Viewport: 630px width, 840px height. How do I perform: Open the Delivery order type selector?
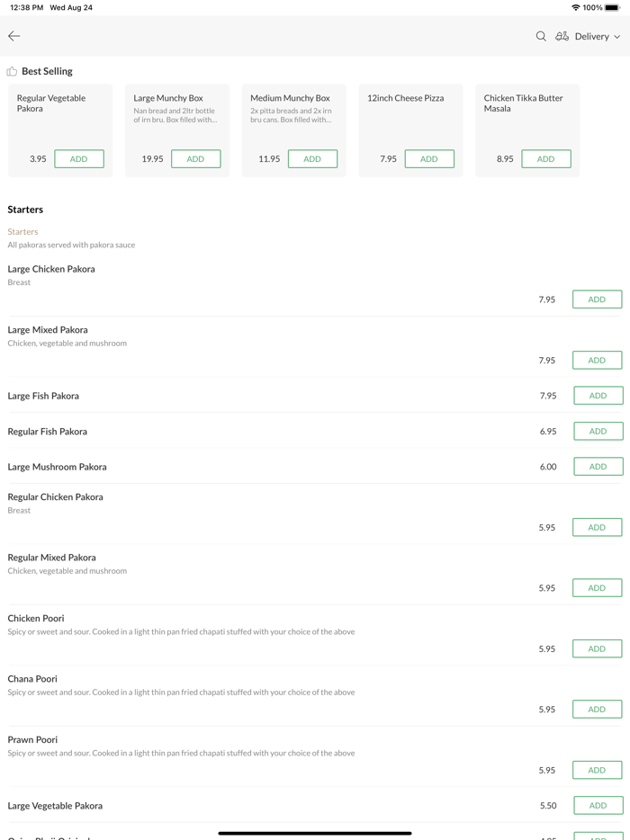[591, 37]
